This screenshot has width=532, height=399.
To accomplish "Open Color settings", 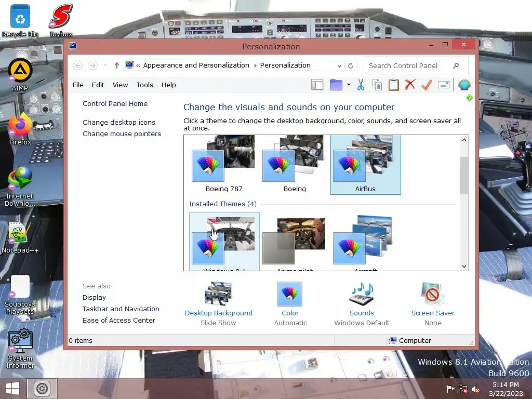I will (x=290, y=303).
